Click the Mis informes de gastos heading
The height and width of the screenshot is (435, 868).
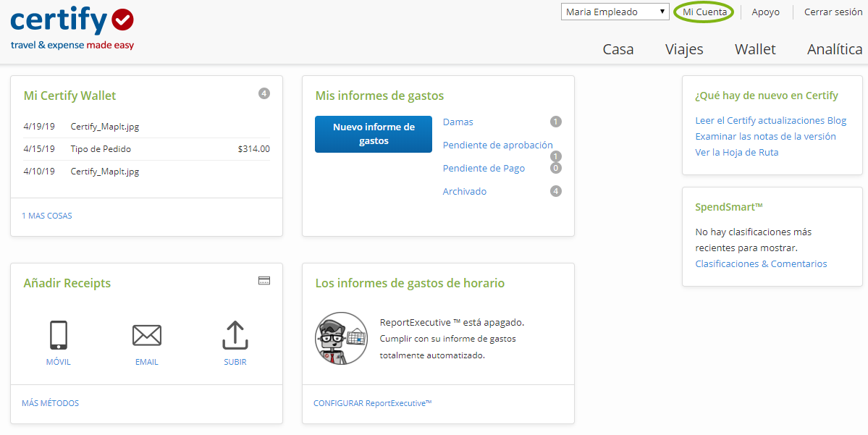[x=380, y=96]
